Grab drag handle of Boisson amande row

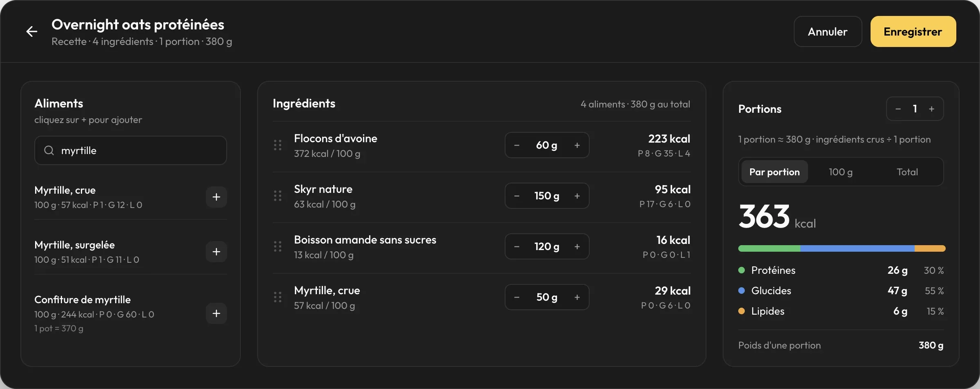click(x=278, y=246)
